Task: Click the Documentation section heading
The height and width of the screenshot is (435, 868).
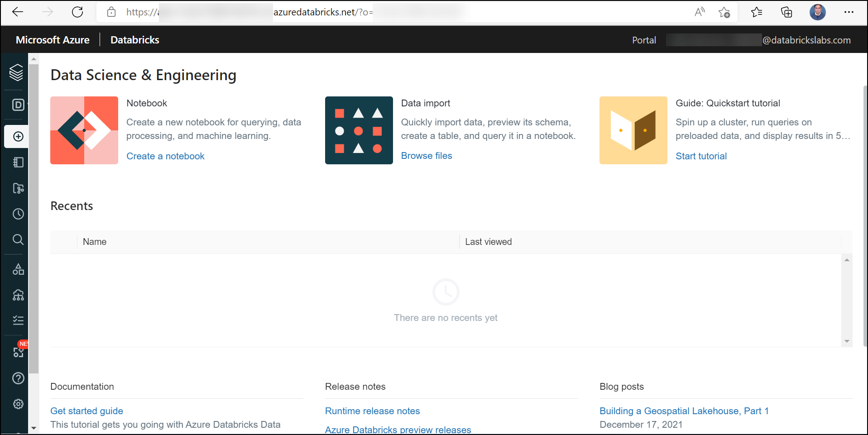Action: point(82,387)
